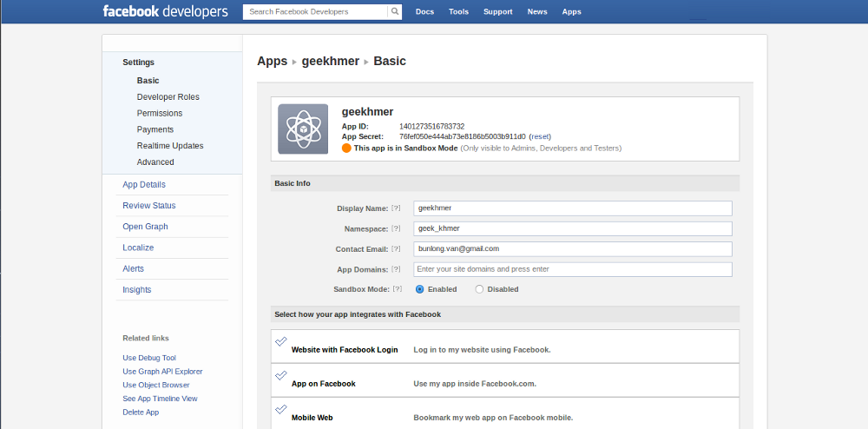Click the search magnifier icon
Image resolution: width=868 pixels, height=429 pixels.
[395, 11]
